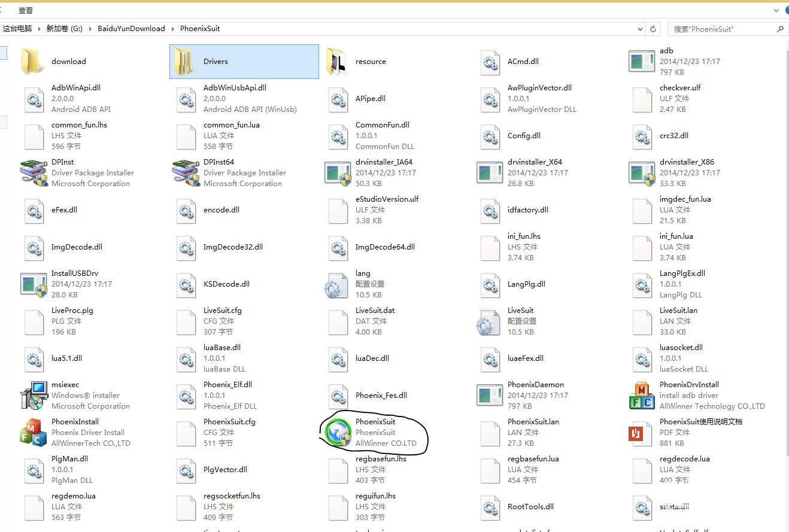This screenshot has height=532, width=789.
Task: Click the PhoenixInstall MFC icon
Action: 34,433
